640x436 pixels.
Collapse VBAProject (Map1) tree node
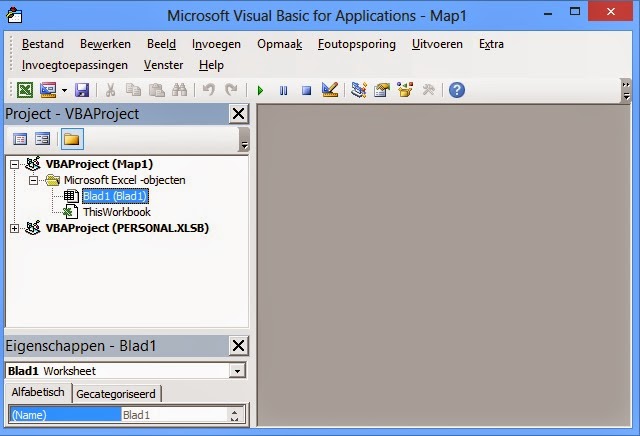tap(14, 164)
